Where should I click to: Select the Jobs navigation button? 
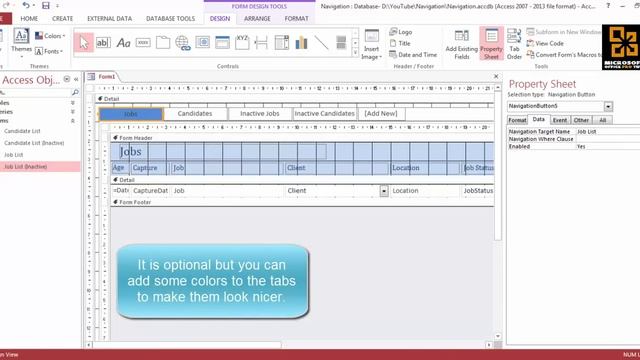131,114
